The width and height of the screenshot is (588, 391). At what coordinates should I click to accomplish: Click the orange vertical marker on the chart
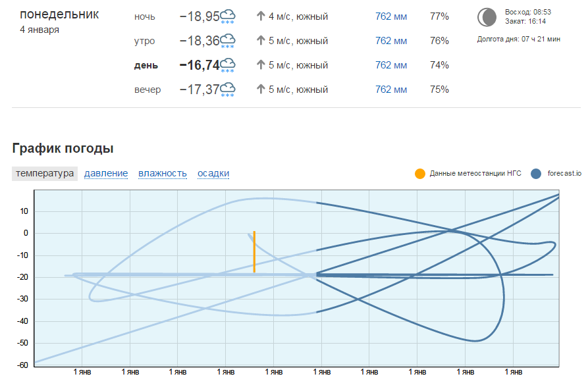(254, 252)
